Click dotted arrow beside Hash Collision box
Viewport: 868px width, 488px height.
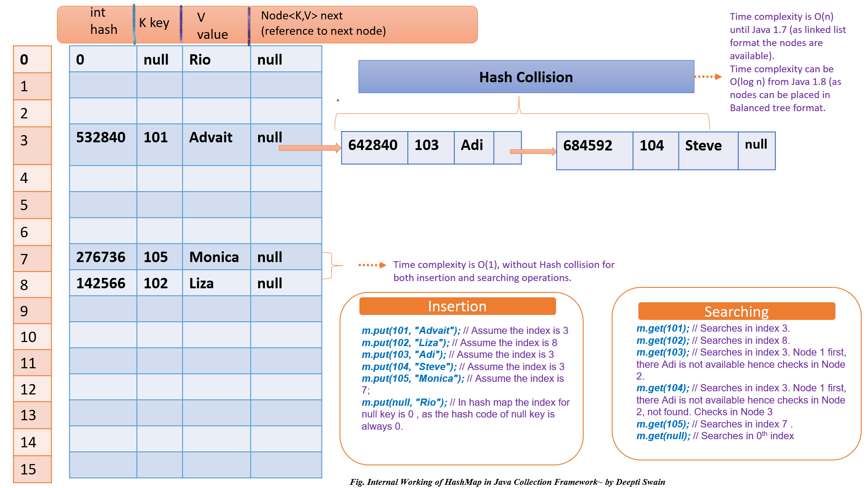[x=708, y=77]
